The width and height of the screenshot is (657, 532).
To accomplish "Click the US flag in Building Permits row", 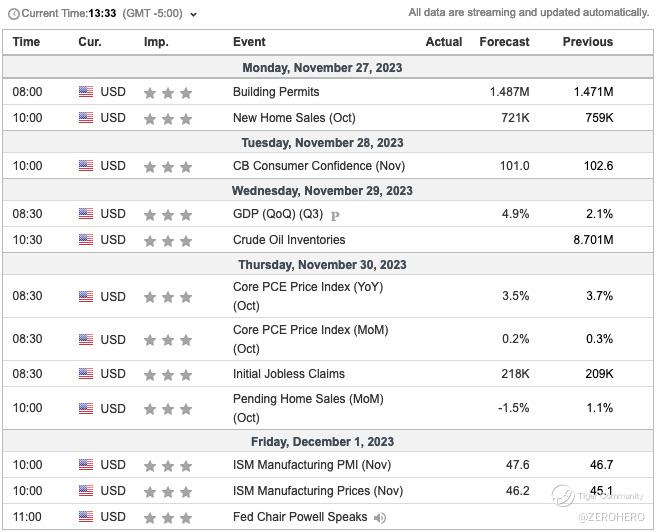I will 86,92.
